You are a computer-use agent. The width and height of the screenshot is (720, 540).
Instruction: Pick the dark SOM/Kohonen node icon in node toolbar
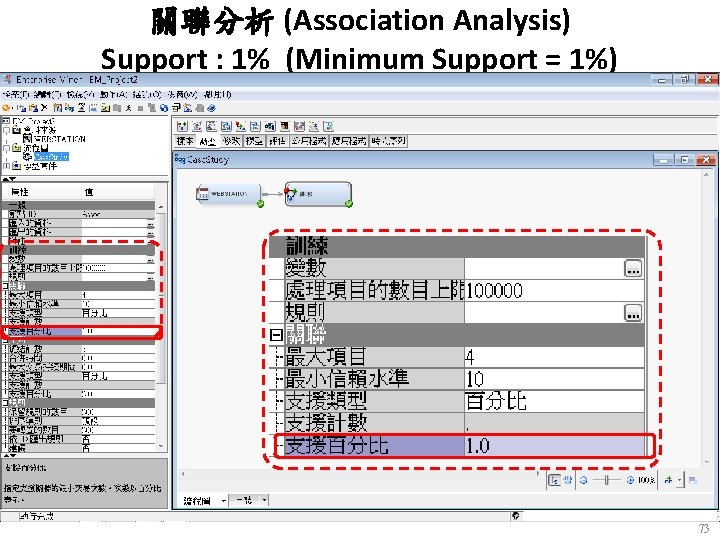285,126
